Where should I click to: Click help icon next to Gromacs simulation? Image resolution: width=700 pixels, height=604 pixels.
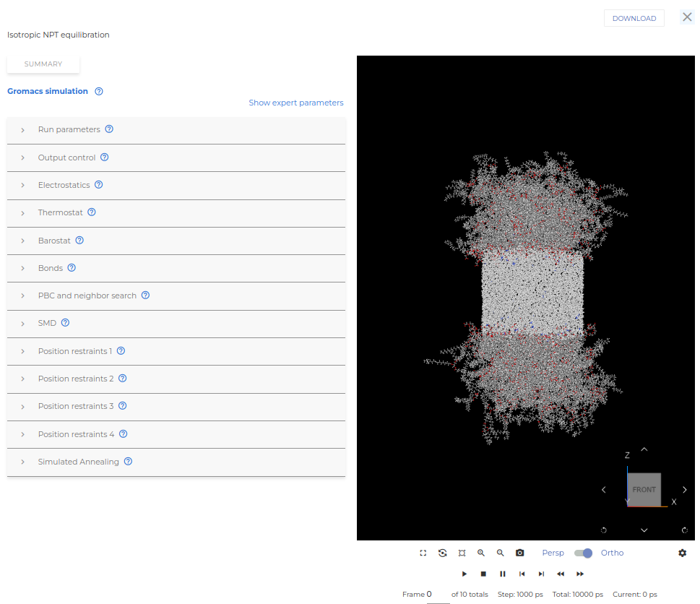[x=99, y=92]
